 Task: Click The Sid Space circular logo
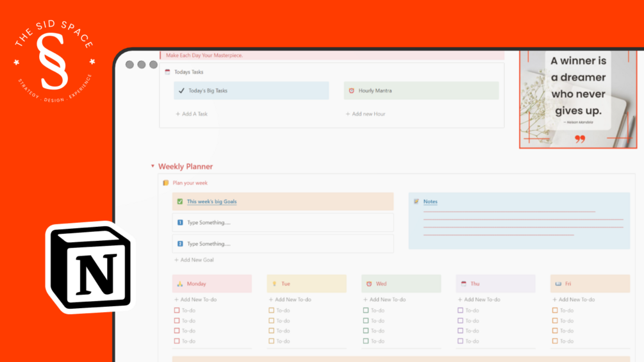54,61
